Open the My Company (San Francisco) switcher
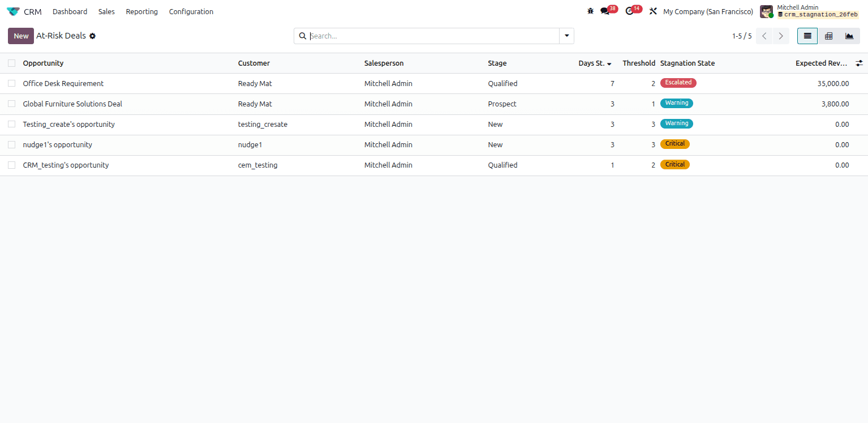This screenshot has height=423, width=868. pyautogui.click(x=708, y=11)
